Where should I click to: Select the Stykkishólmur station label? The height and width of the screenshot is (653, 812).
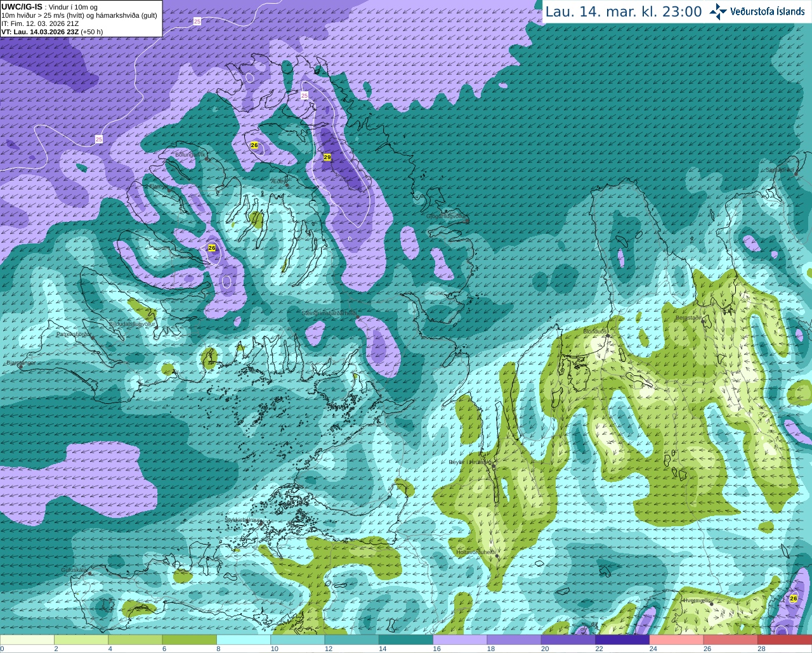(244, 520)
